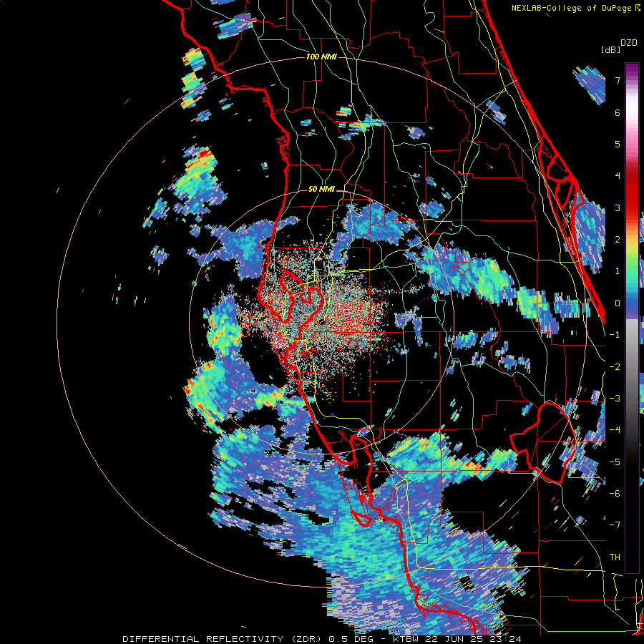Image resolution: width=644 pixels, height=644 pixels.
Task: Click the NEXLAB-College of DuPage label
Action: pyautogui.click(x=571, y=8)
